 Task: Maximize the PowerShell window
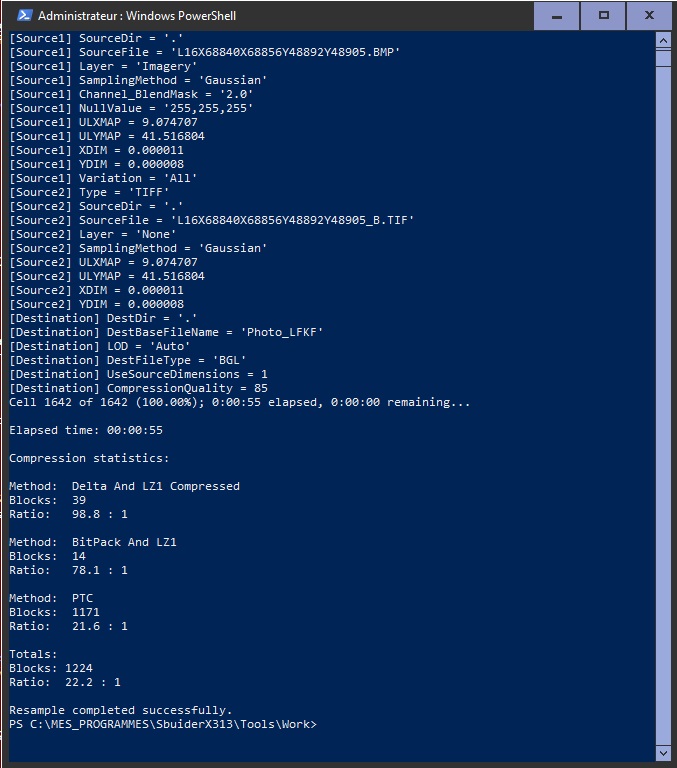(603, 16)
